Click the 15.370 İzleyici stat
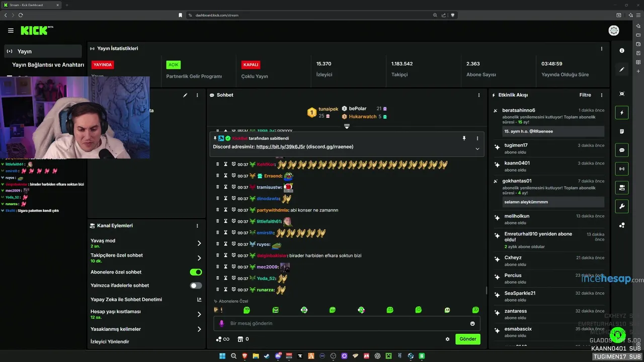Viewport: 644px width, 362px height. (x=324, y=69)
